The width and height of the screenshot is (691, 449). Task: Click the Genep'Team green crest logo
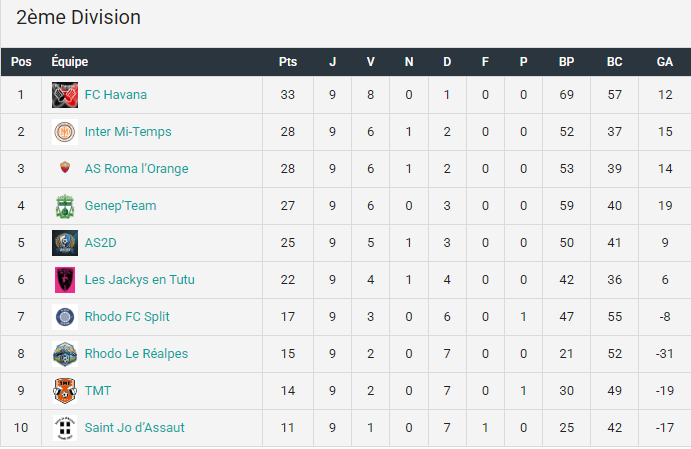pyautogui.click(x=65, y=206)
